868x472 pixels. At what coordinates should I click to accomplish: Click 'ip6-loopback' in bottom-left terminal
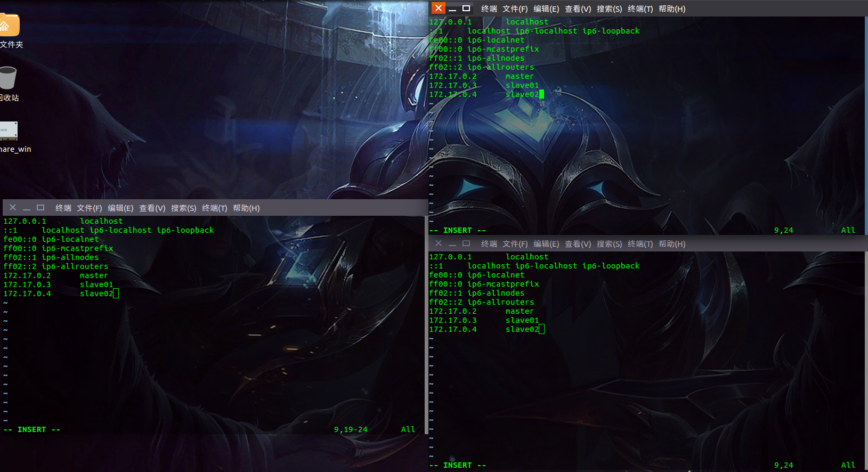coord(185,230)
